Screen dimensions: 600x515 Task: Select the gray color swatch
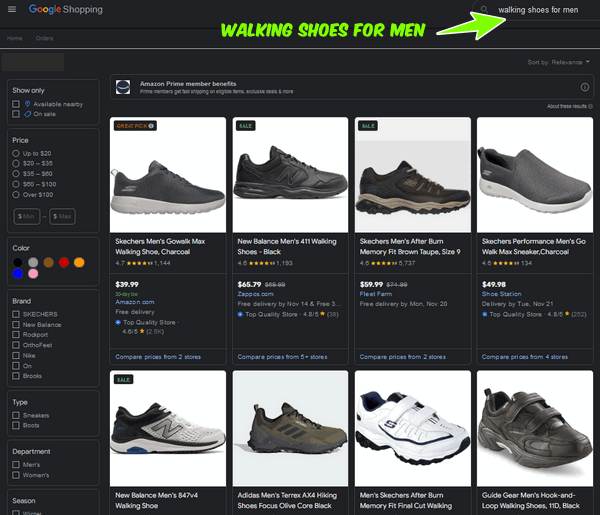[33, 262]
